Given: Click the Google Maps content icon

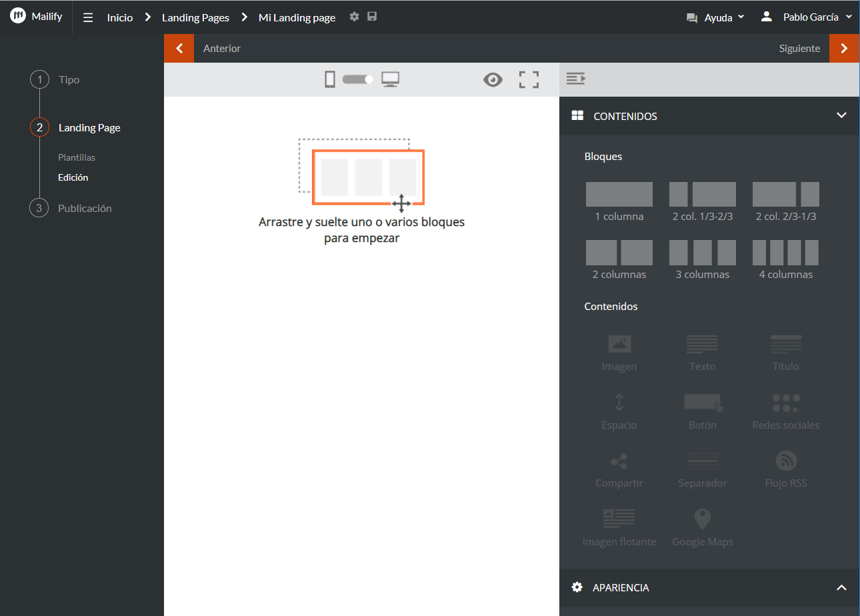Looking at the screenshot, I should (x=703, y=519).
